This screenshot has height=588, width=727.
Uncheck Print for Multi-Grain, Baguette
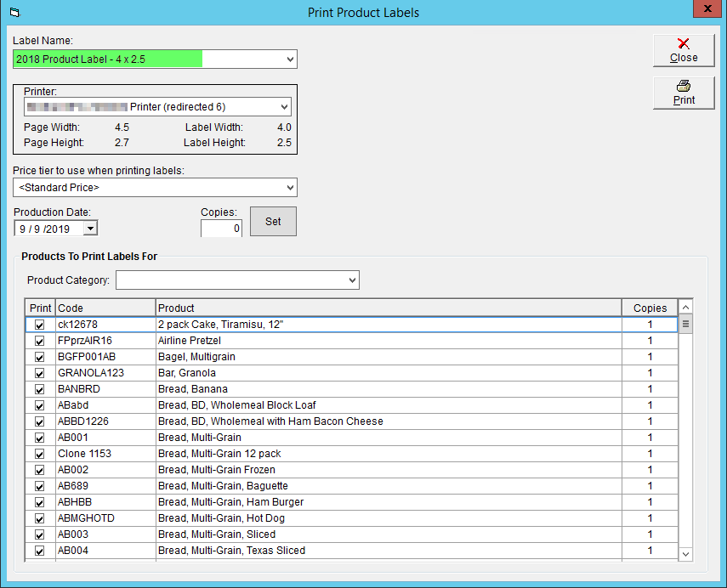coord(39,486)
